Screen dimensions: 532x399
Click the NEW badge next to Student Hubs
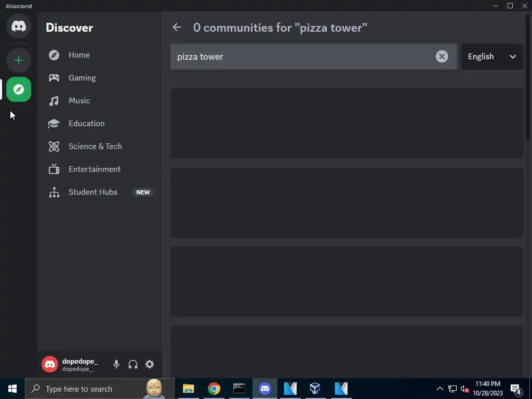click(x=143, y=192)
